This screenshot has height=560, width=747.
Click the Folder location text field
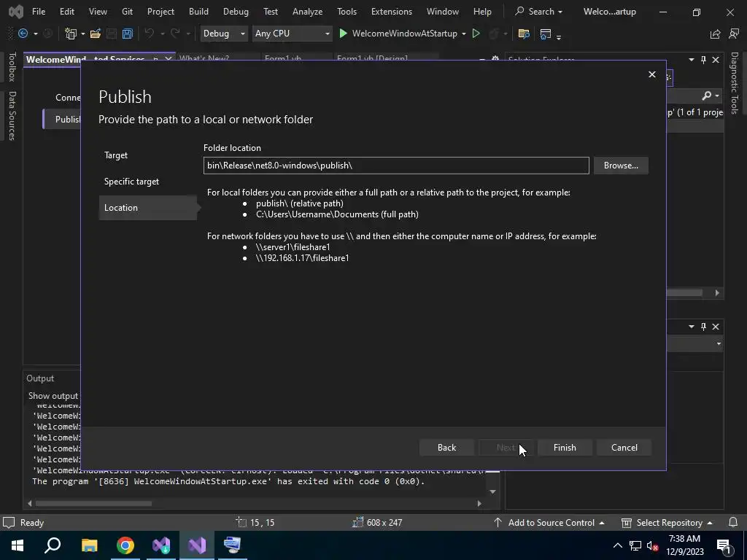(x=396, y=166)
